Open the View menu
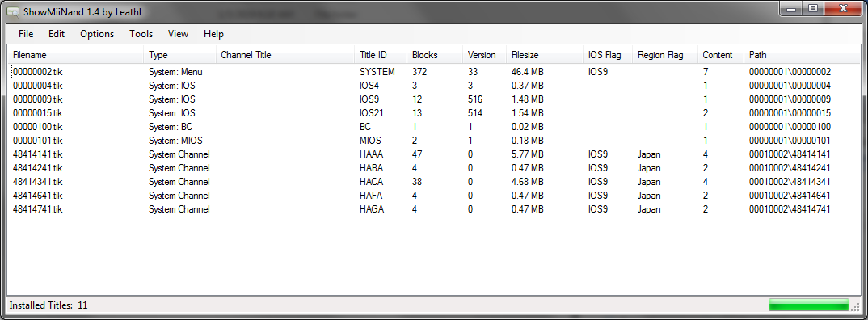The height and width of the screenshot is (320, 868). coord(179,34)
